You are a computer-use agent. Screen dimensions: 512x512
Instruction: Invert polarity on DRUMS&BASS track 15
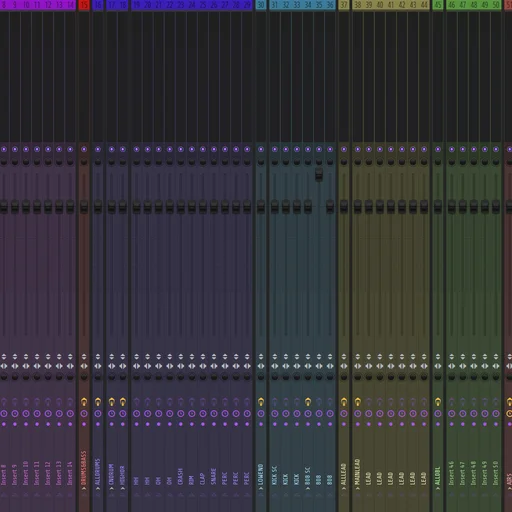click(84, 357)
